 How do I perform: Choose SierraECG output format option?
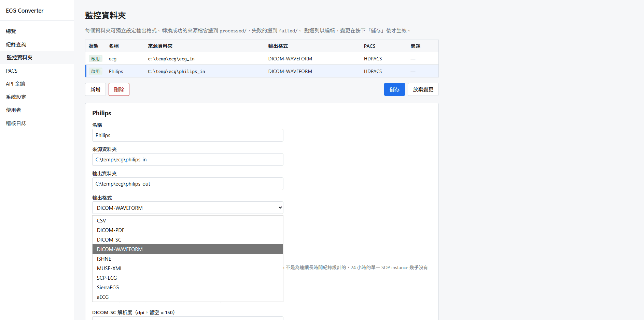pos(188,288)
